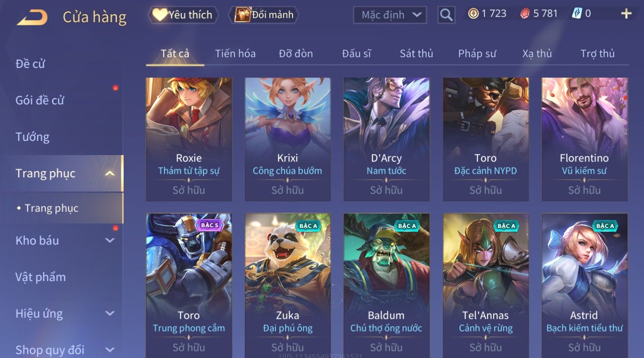Tap the gold coin balance icon
Image resolution: width=644 pixels, height=358 pixels.
click(473, 14)
